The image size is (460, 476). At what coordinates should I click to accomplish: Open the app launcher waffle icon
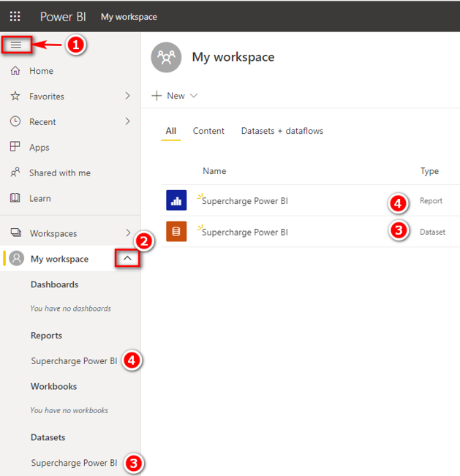coord(15,16)
